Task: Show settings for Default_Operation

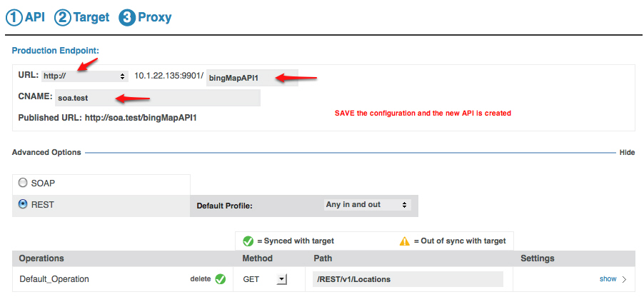Action: [608, 279]
